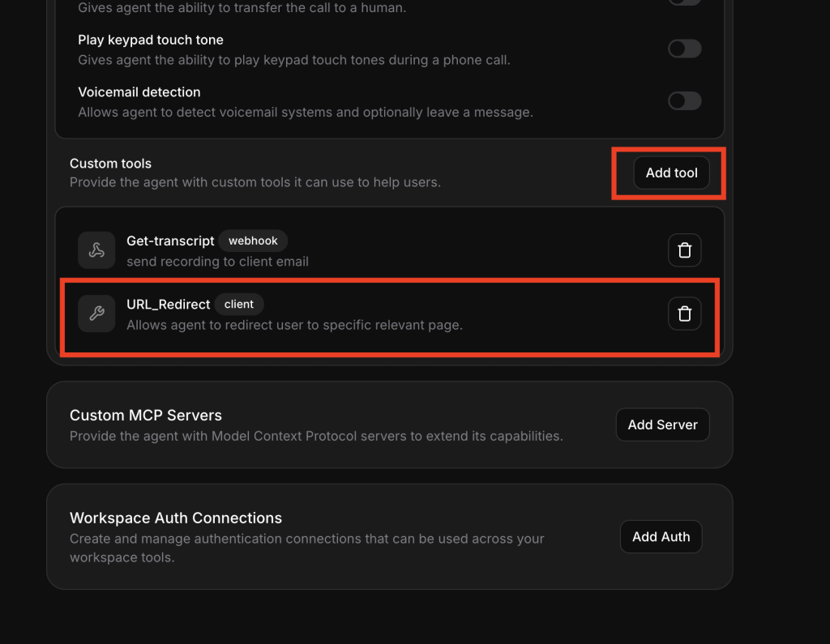Enable the Play keypad touch tone switch
Viewport: 830px width, 644px height.
click(684, 49)
